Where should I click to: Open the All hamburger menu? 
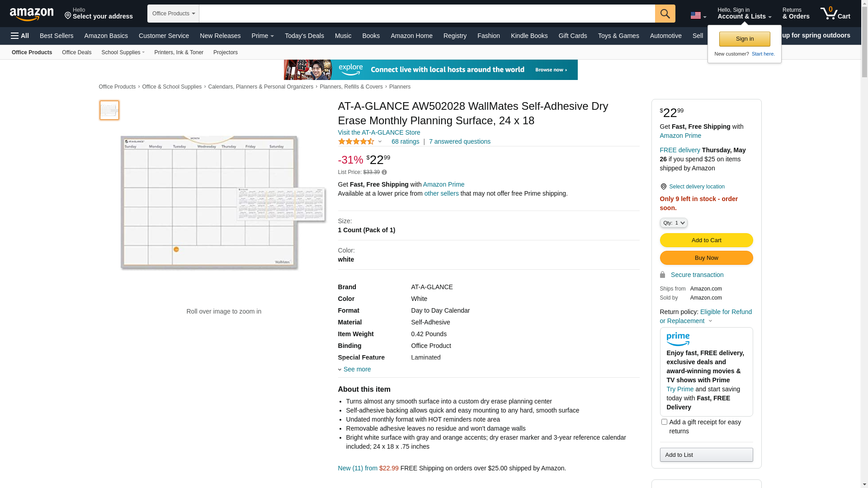[20, 36]
